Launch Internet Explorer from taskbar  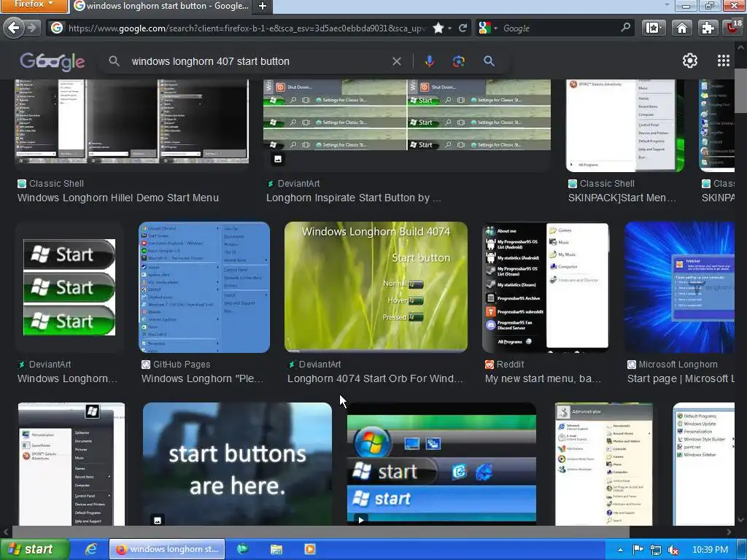(x=90, y=549)
